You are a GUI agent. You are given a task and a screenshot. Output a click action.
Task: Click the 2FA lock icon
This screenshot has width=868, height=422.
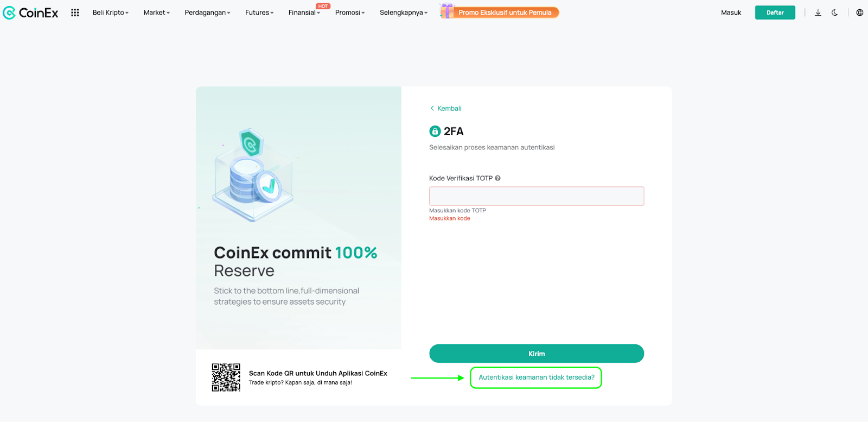(x=435, y=131)
